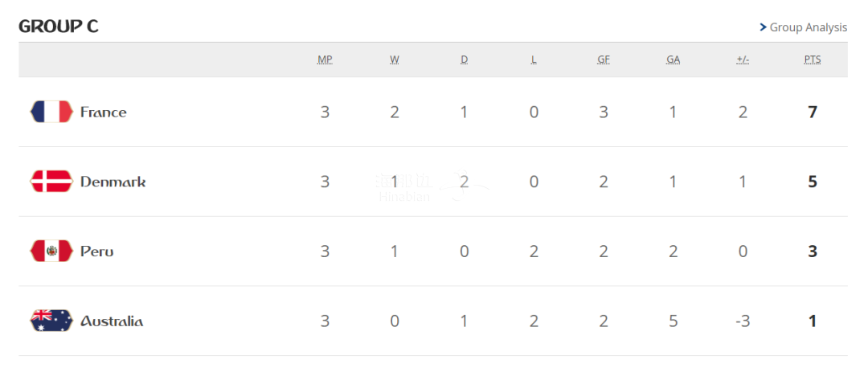This screenshot has width=868, height=372.
Task: Click the GROUP C heading
Action: point(59,26)
